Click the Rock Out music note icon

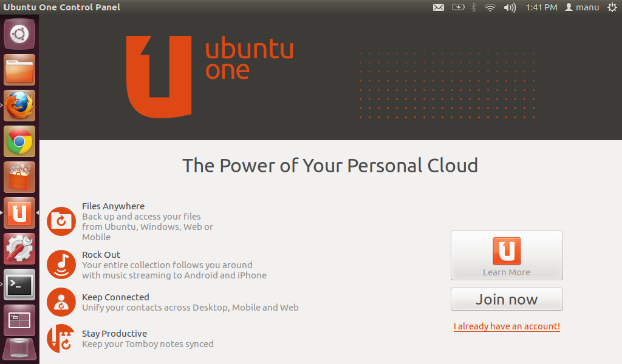[x=61, y=265]
